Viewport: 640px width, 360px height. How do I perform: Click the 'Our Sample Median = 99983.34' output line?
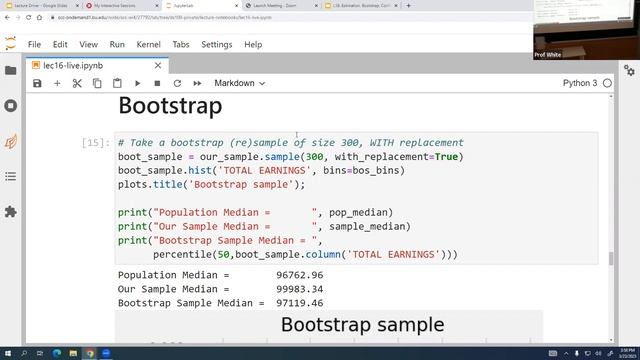coord(220,289)
